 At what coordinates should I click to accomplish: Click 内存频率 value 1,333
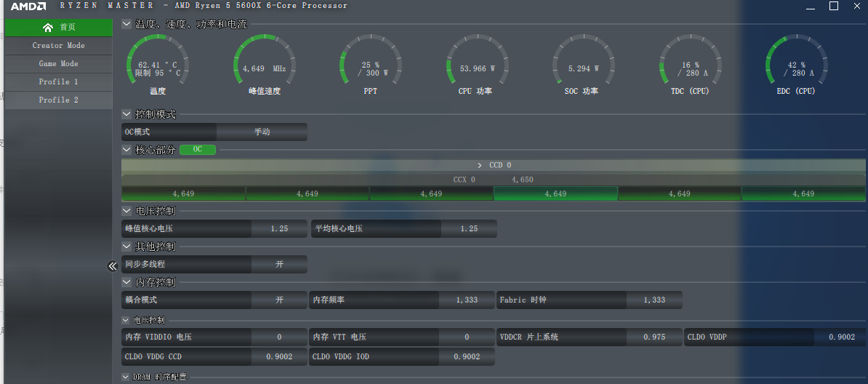pos(467,300)
